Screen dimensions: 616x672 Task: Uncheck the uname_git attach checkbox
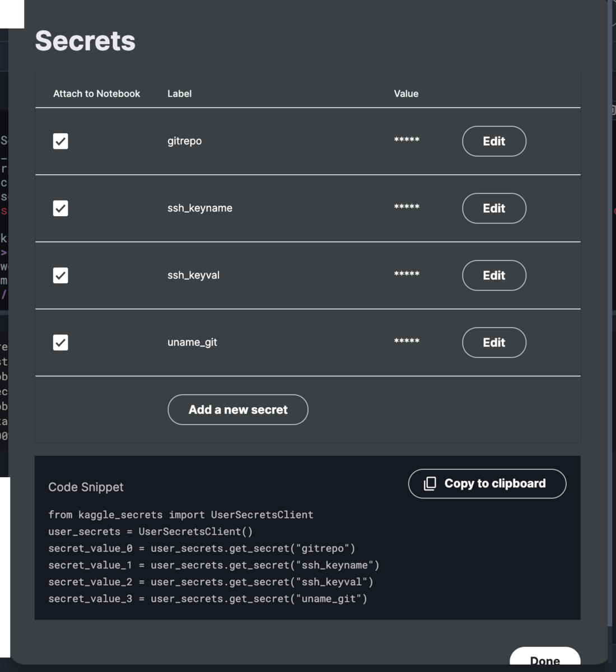60,343
